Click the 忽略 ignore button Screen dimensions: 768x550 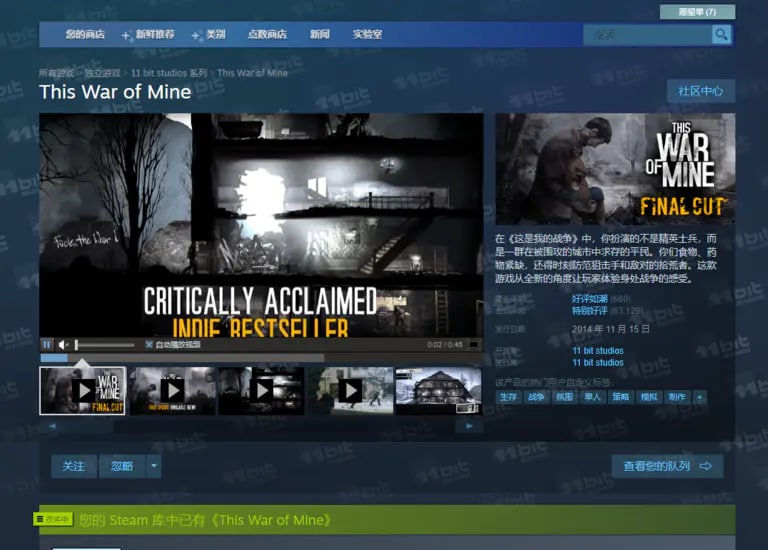click(x=122, y=466)
